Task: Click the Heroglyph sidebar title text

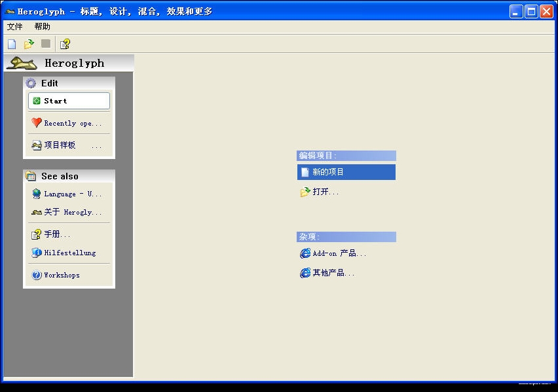Action: coord(75,63)
